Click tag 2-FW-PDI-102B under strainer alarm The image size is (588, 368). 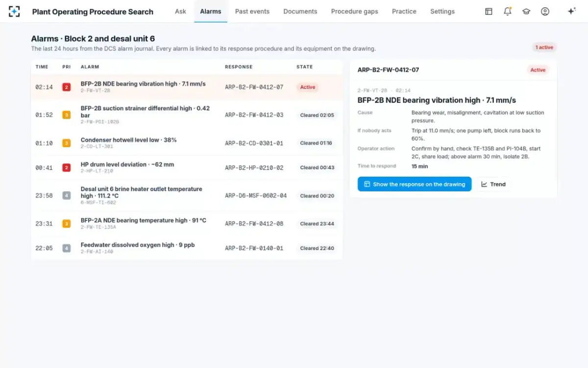[100, 122]
